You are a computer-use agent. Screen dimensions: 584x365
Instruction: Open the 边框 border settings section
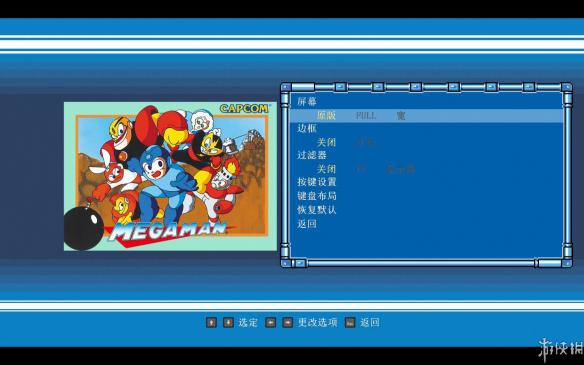tap(307, 128)
